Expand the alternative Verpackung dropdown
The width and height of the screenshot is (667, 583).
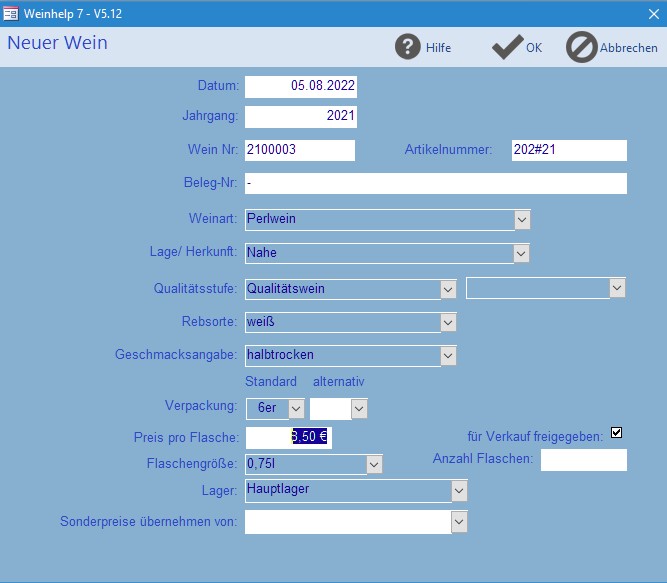coord(359,408)
